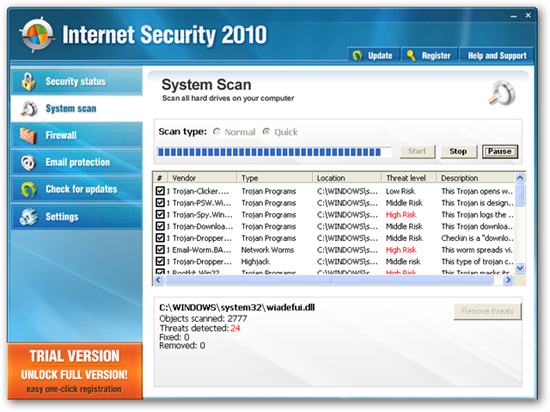Click the Unlock Full Version banner
The height and width of the screenshot is (412, 550).
75,371
